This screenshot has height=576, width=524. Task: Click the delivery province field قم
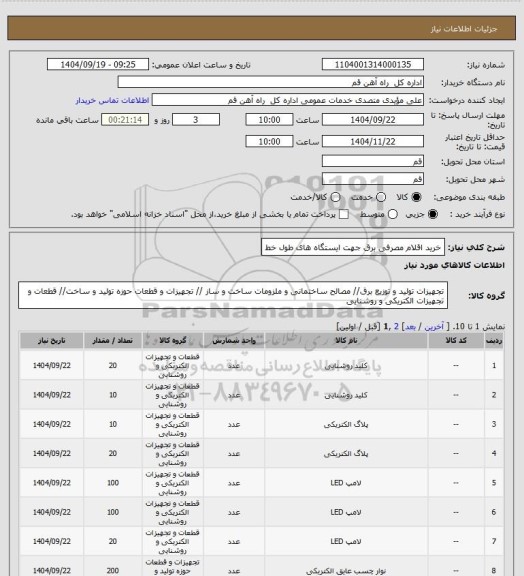click(373, 161)
